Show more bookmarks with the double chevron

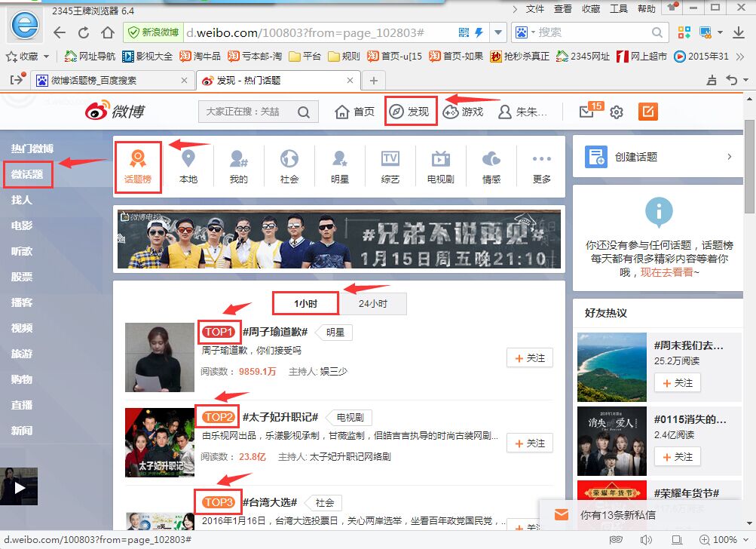pyautogui.click(x=740, y=57)
